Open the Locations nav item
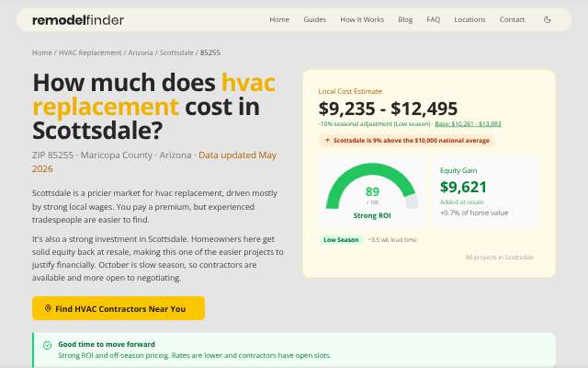 [469, 19]
